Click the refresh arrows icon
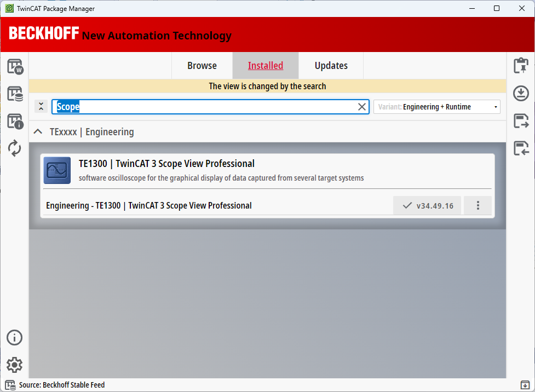The height and width of the screenshot is (392, 535). click(15, 148)
